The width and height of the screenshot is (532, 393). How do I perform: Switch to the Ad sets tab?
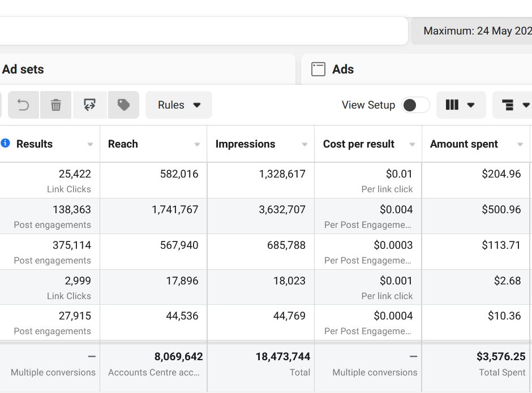coord(23,70)
